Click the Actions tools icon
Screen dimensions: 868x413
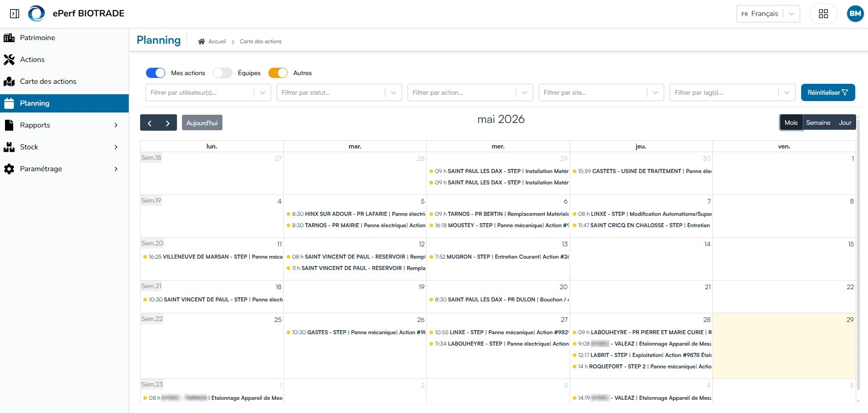coord(9,60)
